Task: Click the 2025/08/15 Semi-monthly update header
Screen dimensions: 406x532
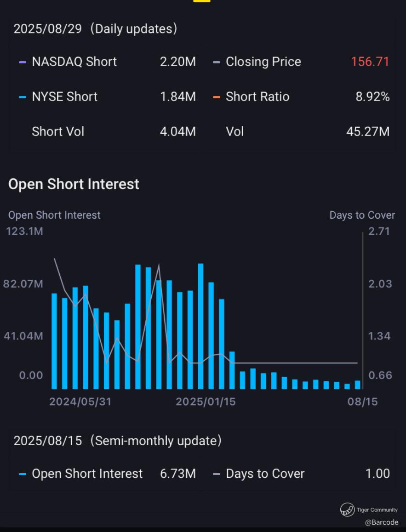Action: (x=117, y=441)
